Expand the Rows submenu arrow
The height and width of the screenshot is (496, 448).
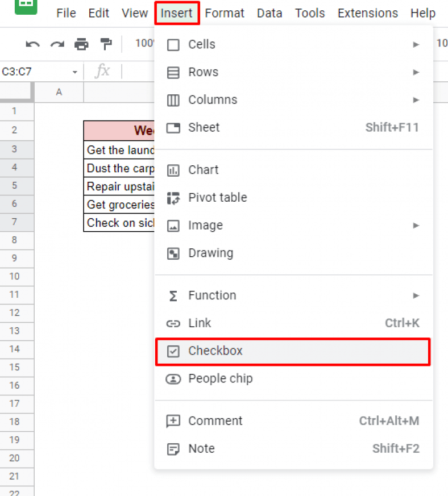pyautogui.click(x=416, y=72)
